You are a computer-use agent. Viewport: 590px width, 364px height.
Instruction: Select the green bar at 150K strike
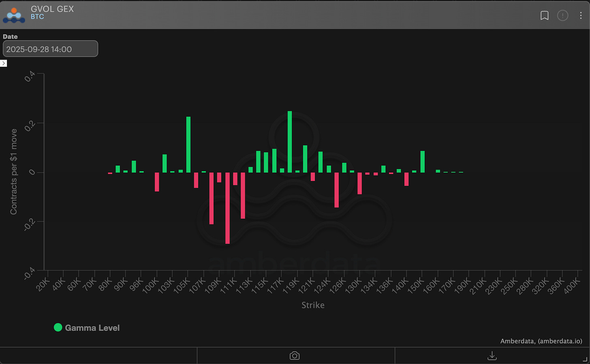click(423, 162)
